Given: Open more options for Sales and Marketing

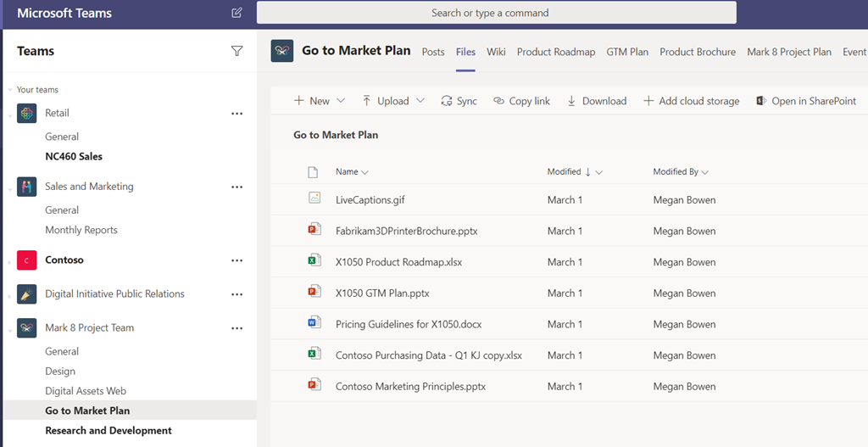Looking at the screenshot, I should click(237, 187).
